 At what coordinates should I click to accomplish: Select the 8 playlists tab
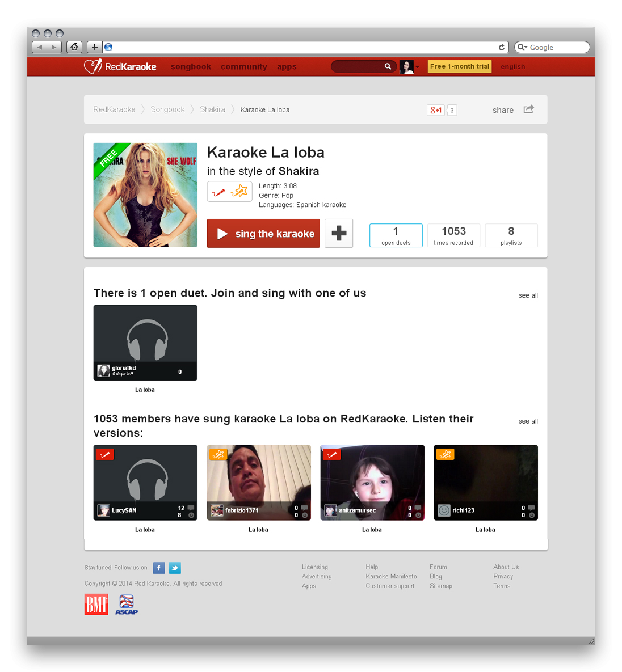pyautogui.click(x=511, y=235)
